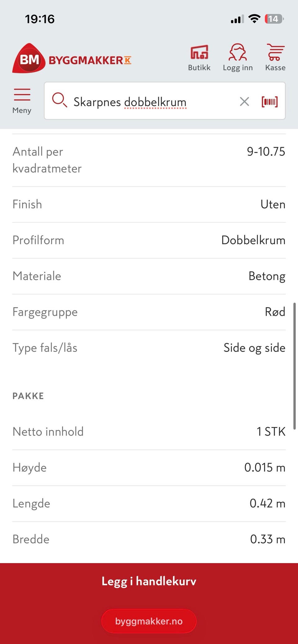The image size is (298, 644).
Task: Open the Kasse shopping cart icon
Action: (x=275, y=58)
